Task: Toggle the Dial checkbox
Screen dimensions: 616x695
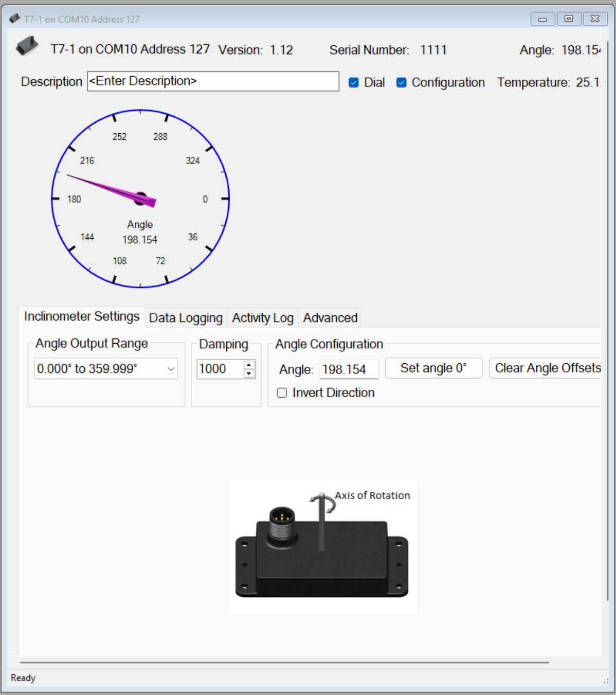Action: [353, 82]
